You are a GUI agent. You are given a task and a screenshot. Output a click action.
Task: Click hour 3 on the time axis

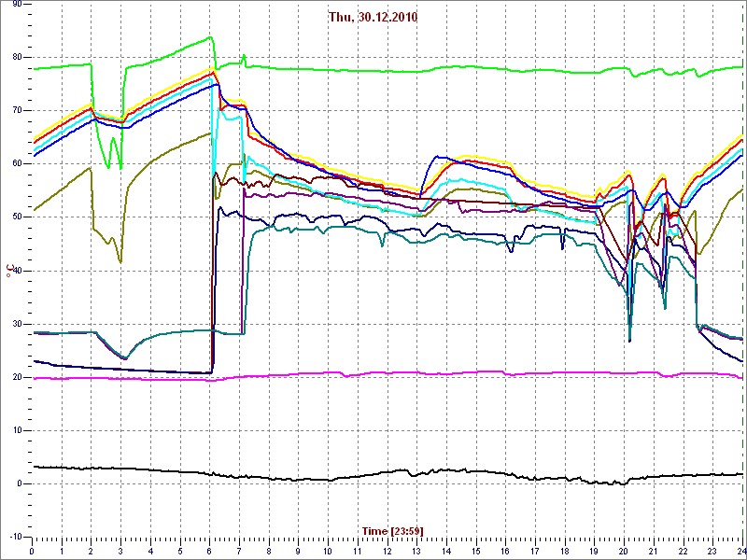click(120, 552)
